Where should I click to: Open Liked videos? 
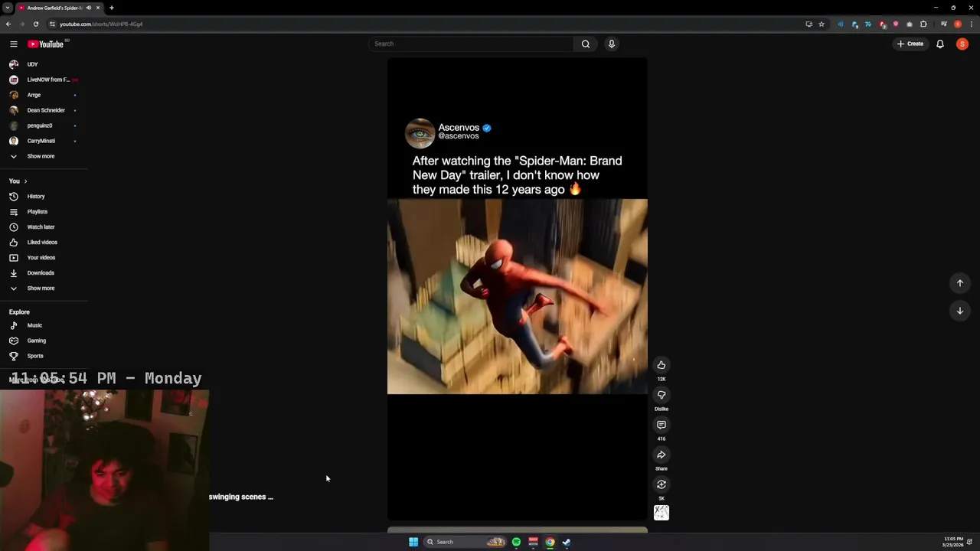pyautogui.click(x=44, y=243)
